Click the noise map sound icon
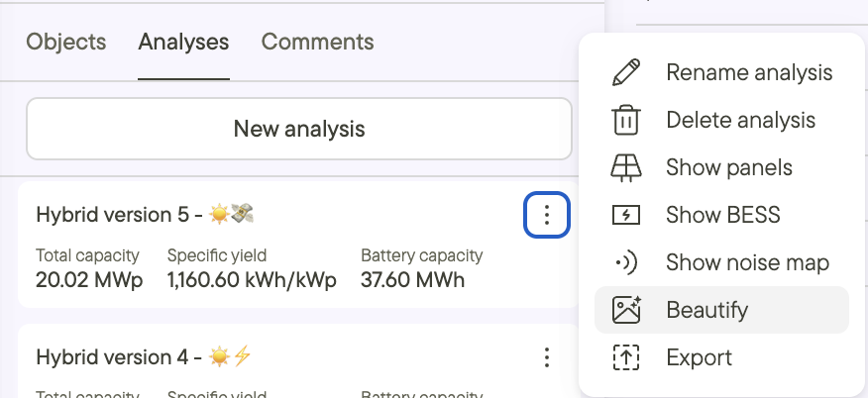This screenshot has height=398, width=868. coord(625,262)
